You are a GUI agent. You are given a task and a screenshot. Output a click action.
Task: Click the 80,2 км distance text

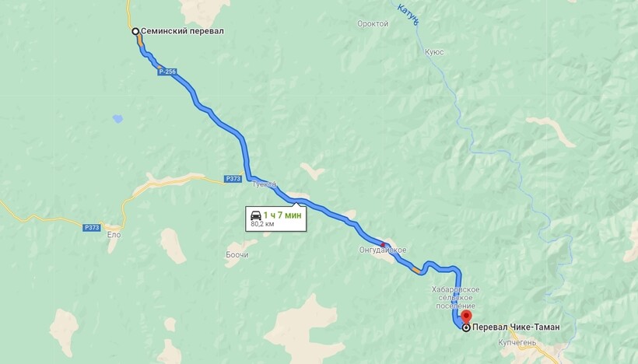(262, 224)
